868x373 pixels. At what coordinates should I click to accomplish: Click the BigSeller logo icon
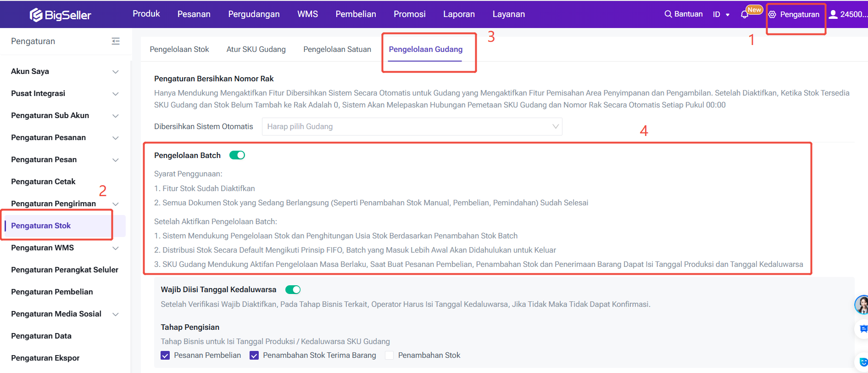click(36, 15)
